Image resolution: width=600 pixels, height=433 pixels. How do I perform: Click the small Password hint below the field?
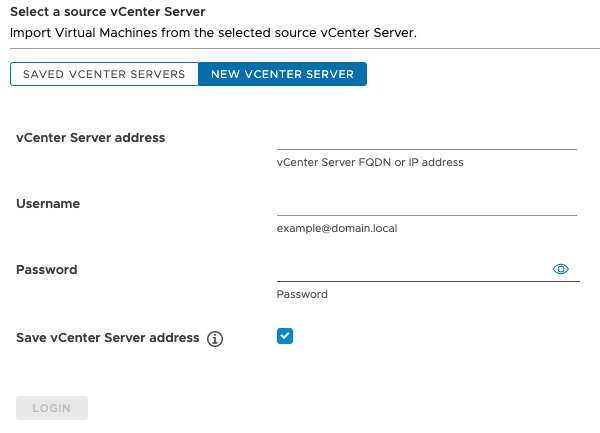[302, 294]
